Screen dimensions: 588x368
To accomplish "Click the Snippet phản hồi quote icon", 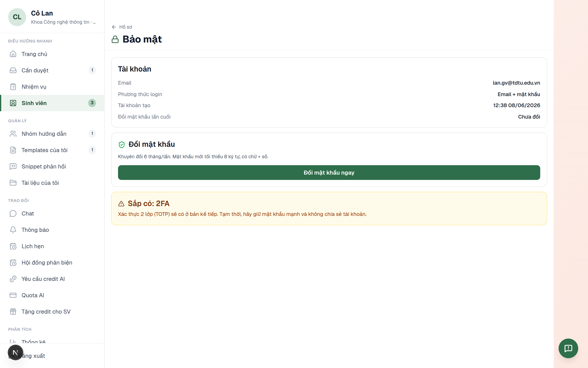I will [13, 166].
